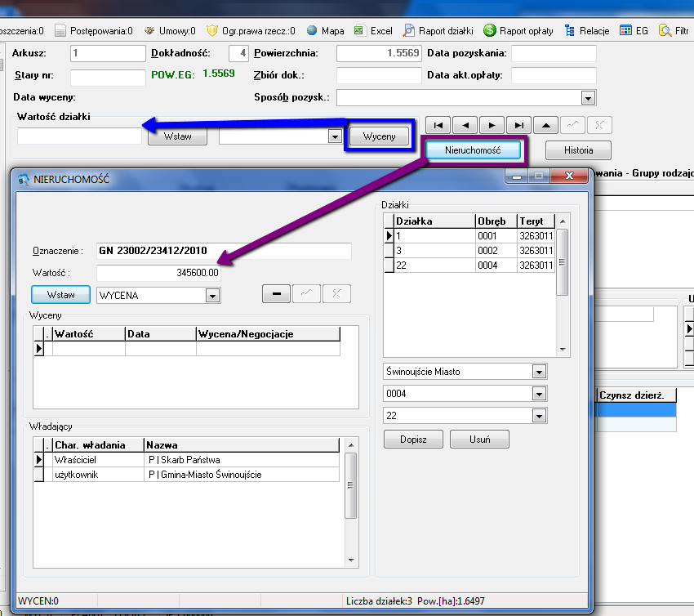The image size is (694, 616).
Task: Click the Data akt.opłaty field
Action: (554, 75)
